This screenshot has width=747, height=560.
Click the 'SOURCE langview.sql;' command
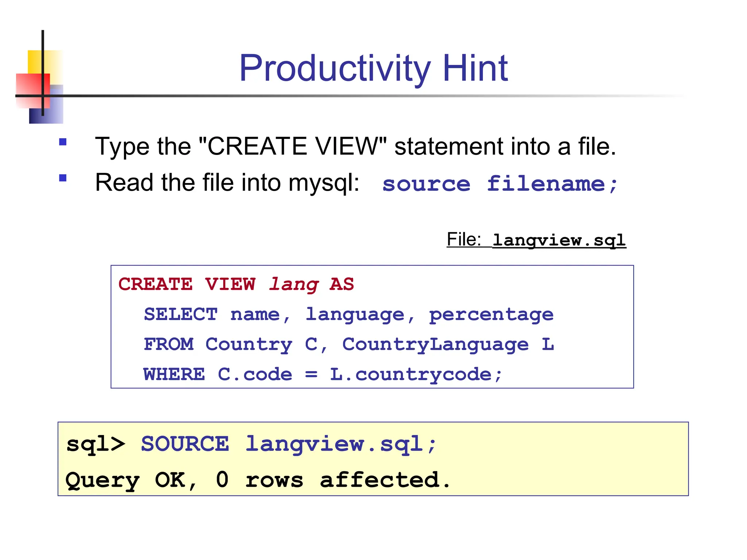(x=288, y=444)
